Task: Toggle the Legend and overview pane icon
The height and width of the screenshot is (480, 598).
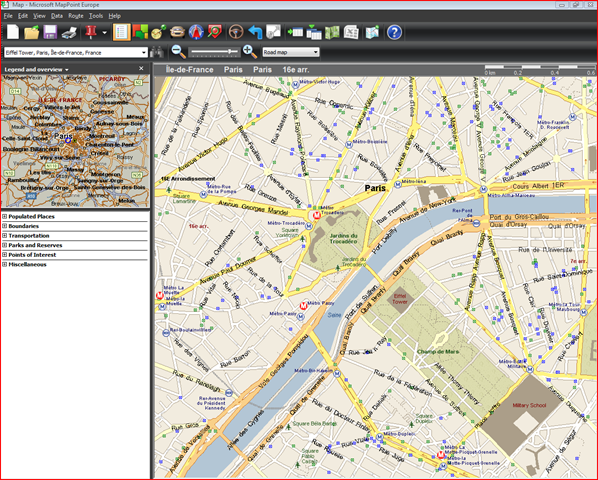Action: point(121,32)
